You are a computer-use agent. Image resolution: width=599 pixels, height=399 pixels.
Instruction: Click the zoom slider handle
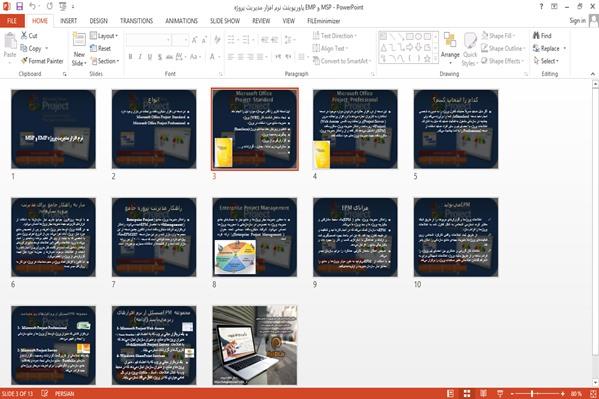pyautogui.click(x=532, y=394)
